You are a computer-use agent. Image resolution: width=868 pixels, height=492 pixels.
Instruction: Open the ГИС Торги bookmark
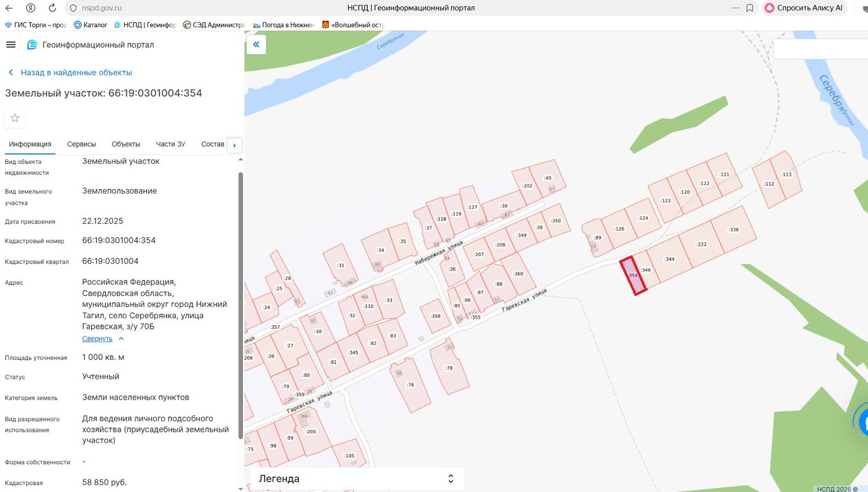coord(36,25)
